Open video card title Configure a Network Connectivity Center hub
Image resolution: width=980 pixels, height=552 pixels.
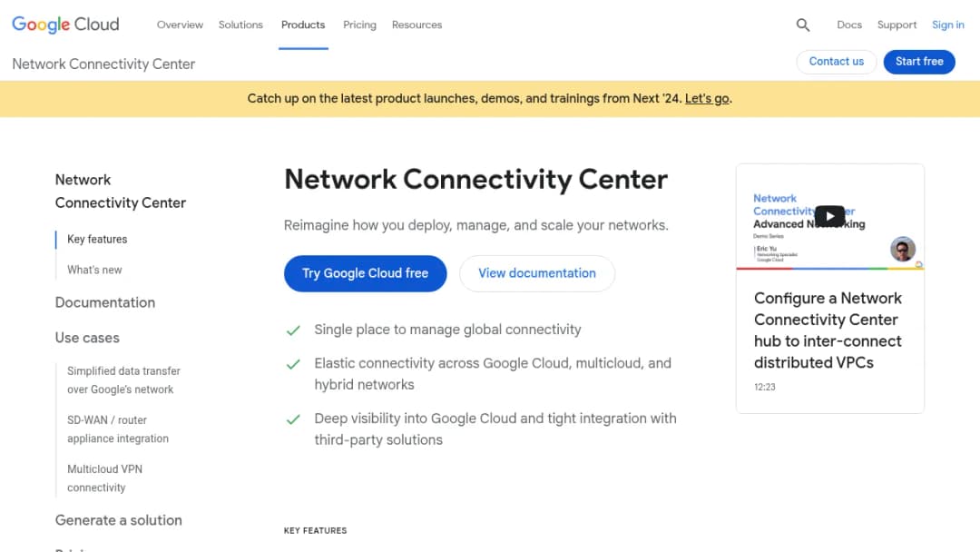point(828,330)
